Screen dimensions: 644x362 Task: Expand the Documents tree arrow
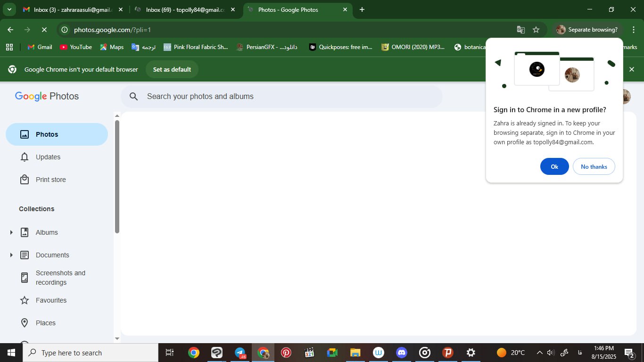[11, 255]
